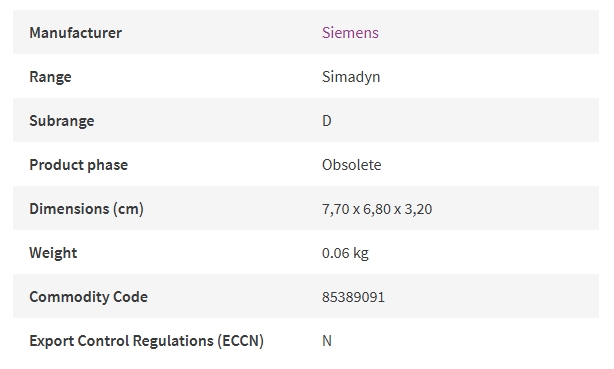Click the Range label
614x369 pixels.
tap(51, 77)
